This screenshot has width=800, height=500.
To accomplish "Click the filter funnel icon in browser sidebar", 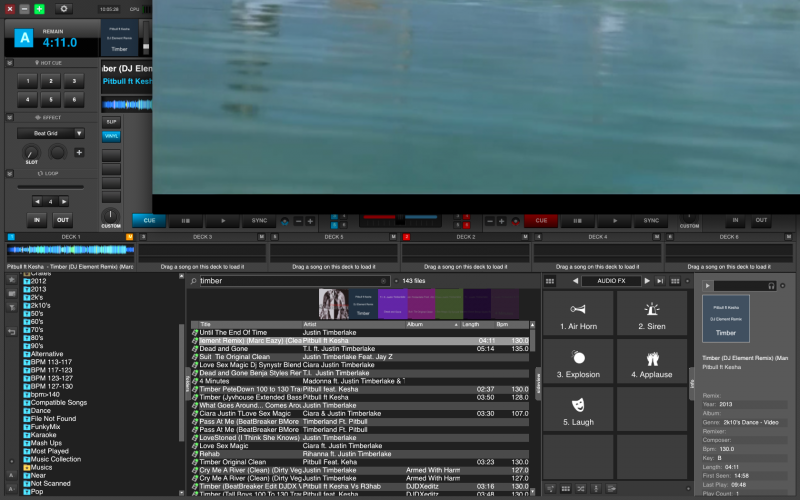I will pos(12,307).
